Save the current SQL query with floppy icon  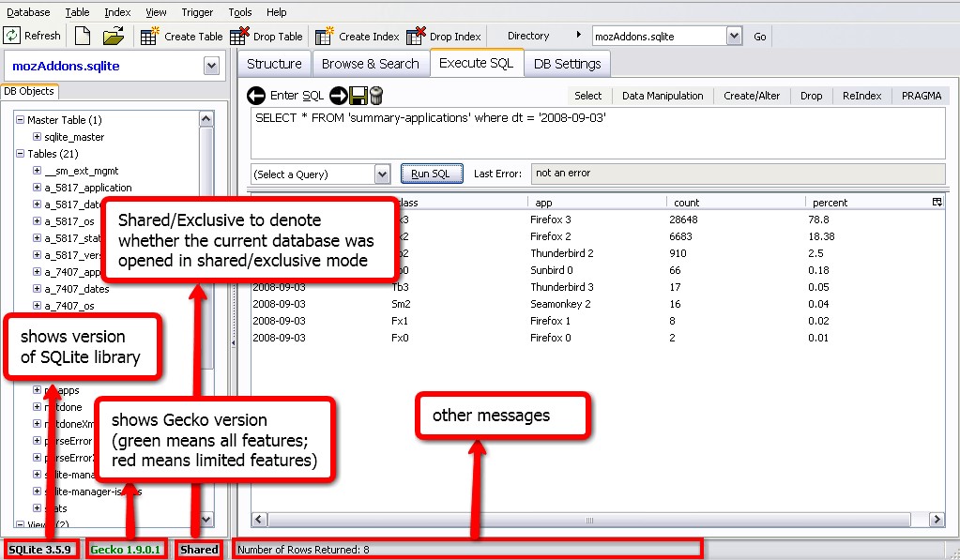[358, 95]
